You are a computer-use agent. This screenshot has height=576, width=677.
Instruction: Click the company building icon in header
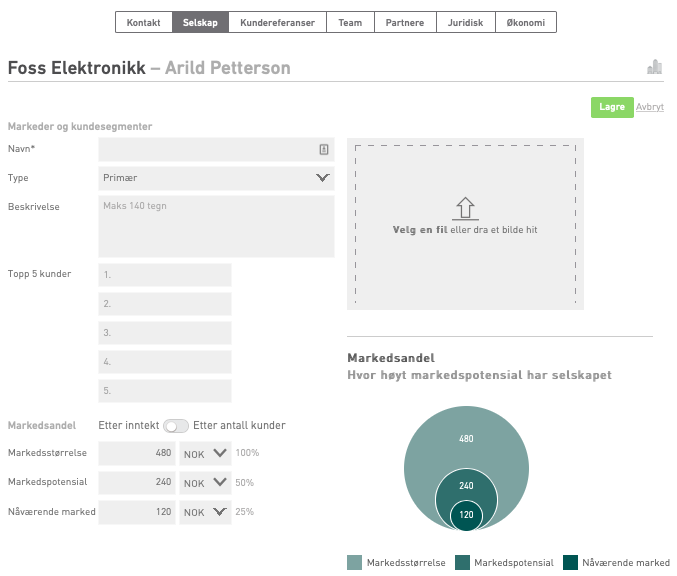[x=655, y=67]
